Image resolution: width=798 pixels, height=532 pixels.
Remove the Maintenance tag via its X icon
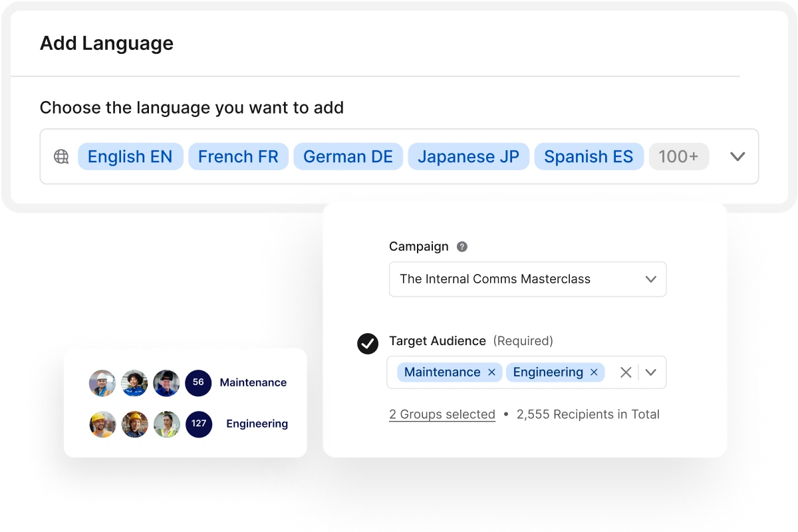click(491, 372)
